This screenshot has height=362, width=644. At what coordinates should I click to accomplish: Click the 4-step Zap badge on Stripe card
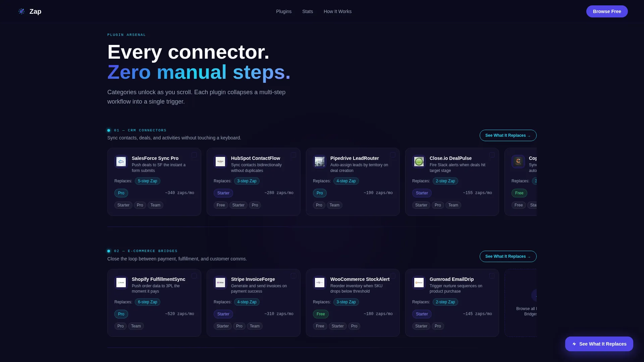(247, 302)
